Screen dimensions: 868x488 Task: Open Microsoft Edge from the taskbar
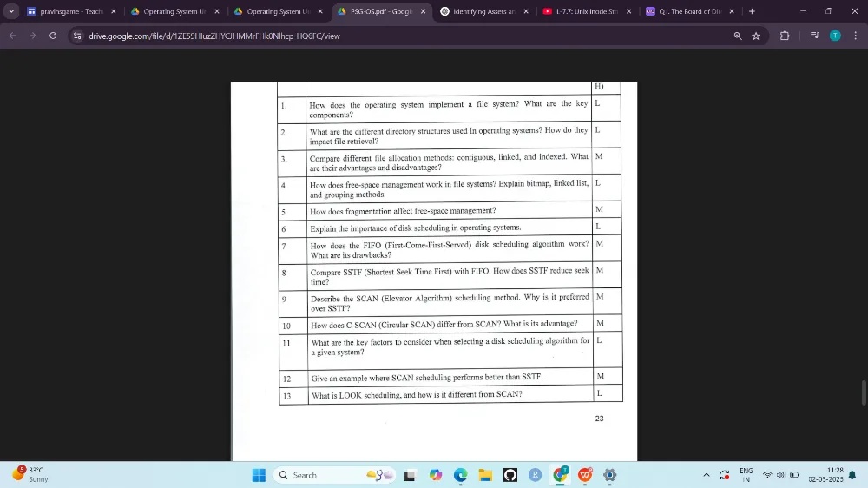coord(460,475)
